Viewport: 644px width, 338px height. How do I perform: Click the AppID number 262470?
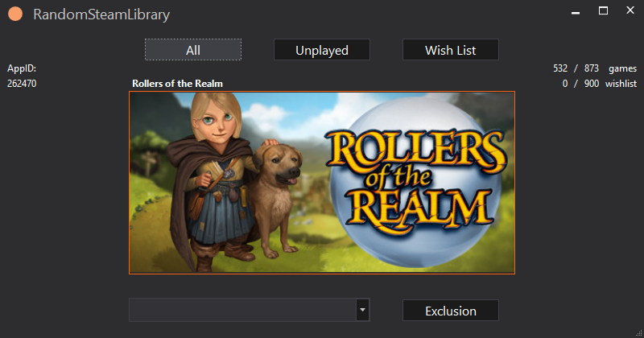pyautogui.click(x=22, y=84)
